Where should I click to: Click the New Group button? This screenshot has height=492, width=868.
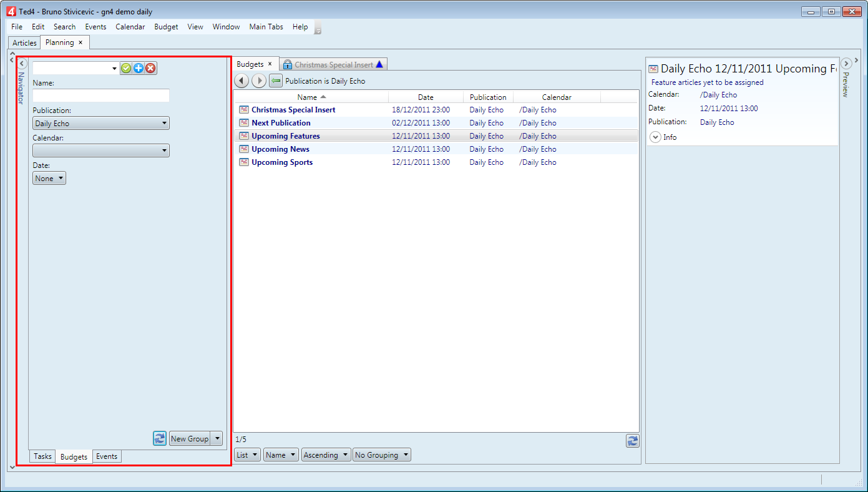pos(190,438)
